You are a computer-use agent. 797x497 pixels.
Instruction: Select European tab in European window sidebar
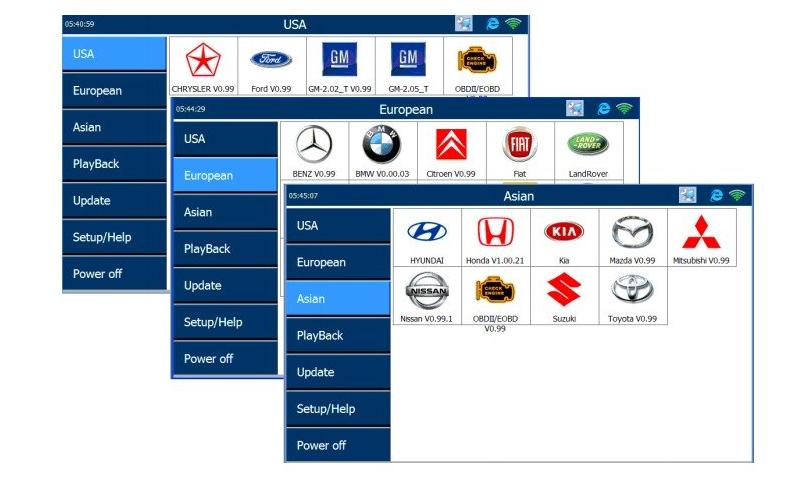pos(225,175)
